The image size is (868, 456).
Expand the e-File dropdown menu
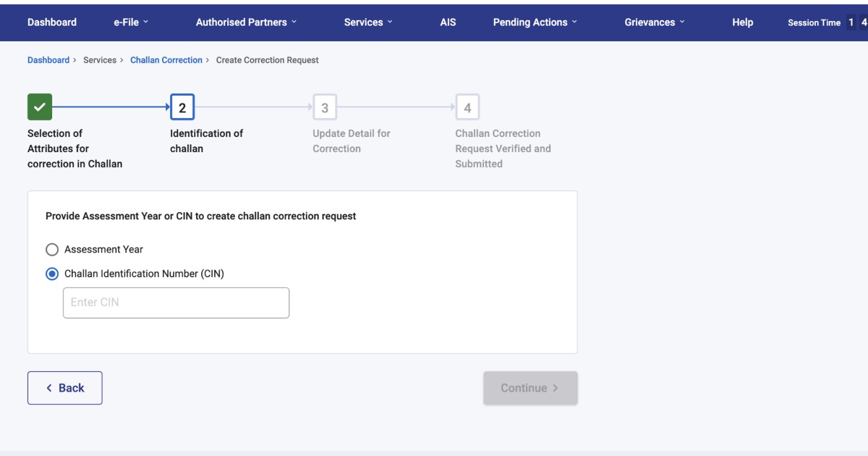pos(131,22)
